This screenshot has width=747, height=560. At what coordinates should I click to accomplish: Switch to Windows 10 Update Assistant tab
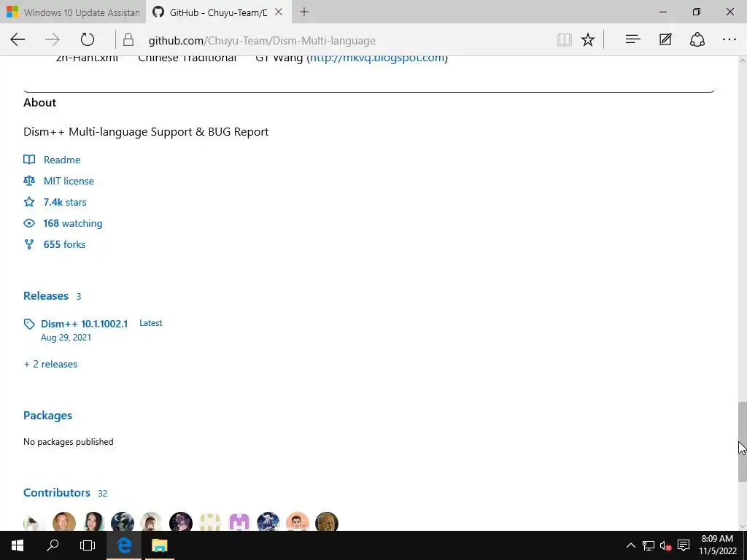(72, 12)
